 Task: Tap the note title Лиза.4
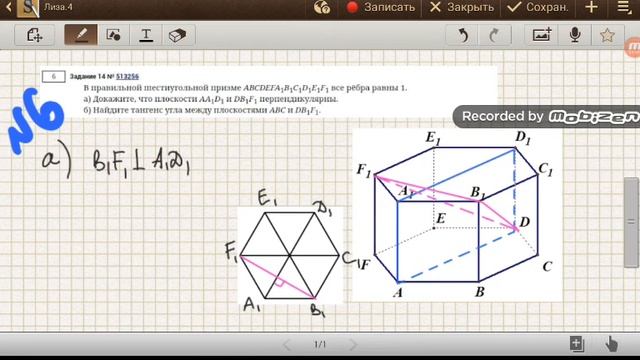[x=58, y=7]
